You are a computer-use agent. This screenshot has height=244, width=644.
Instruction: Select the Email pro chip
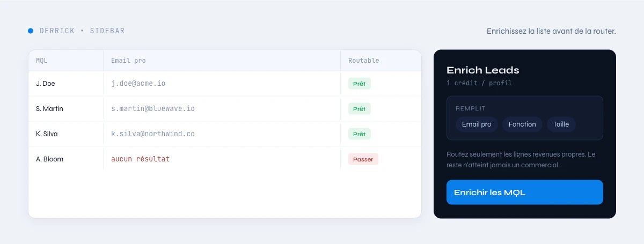[477, 124]
